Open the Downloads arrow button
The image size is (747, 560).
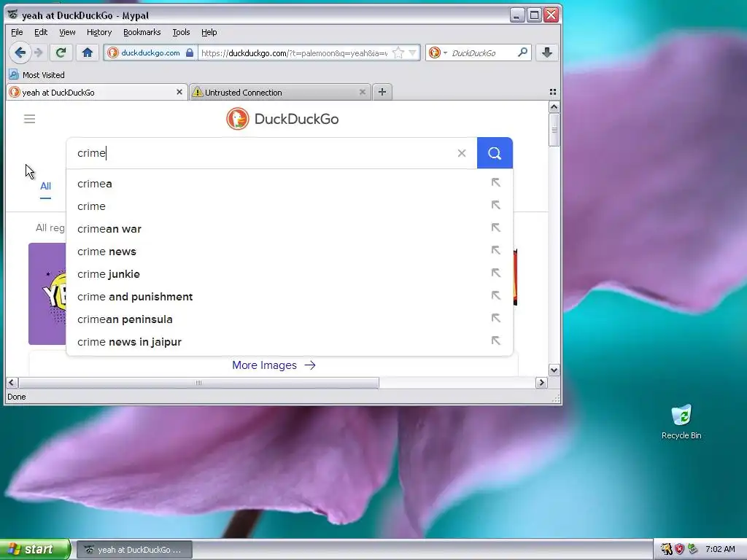(547, 52)
